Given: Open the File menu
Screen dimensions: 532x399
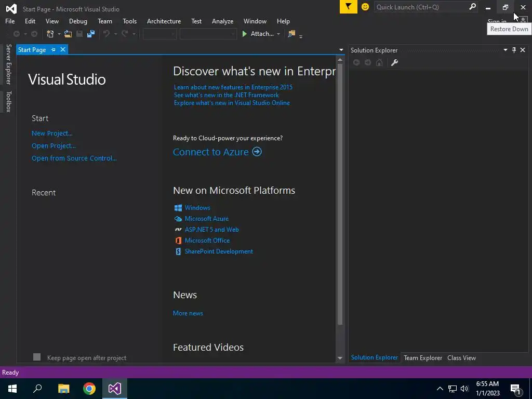Looking at the screenshot, I should (10, 21).
